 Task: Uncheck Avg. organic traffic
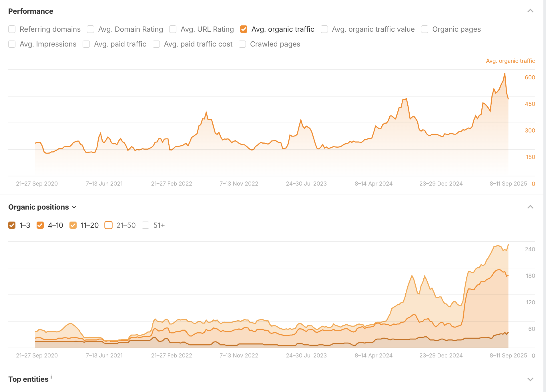pos(244,29)
